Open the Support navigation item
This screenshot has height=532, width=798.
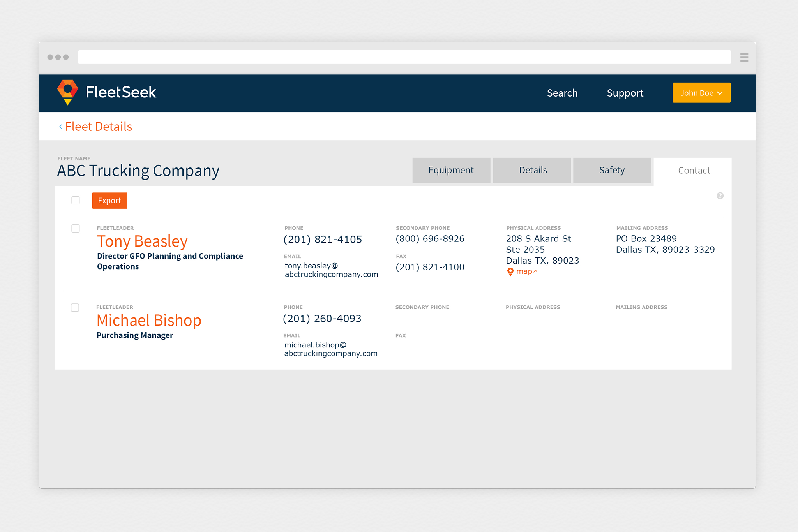625,93
